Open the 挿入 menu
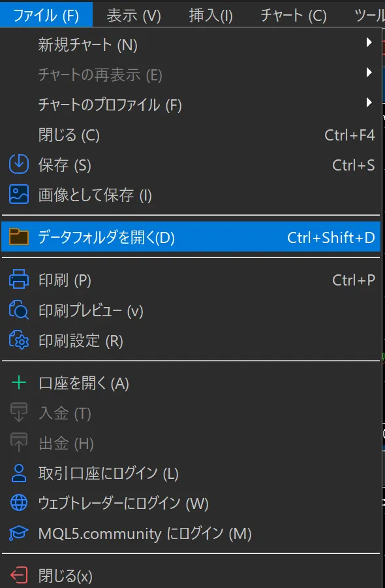The height and width of the screenshot is (588, 385). pos(211,14)
